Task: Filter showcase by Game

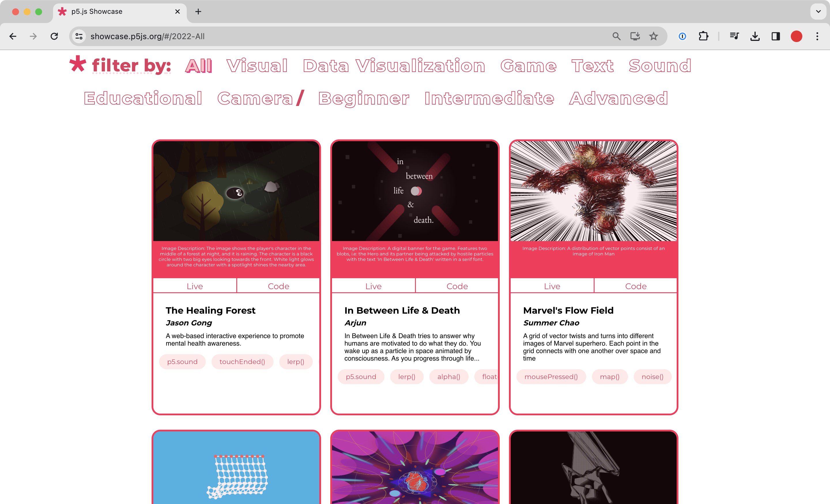Action: pos(528,66)
